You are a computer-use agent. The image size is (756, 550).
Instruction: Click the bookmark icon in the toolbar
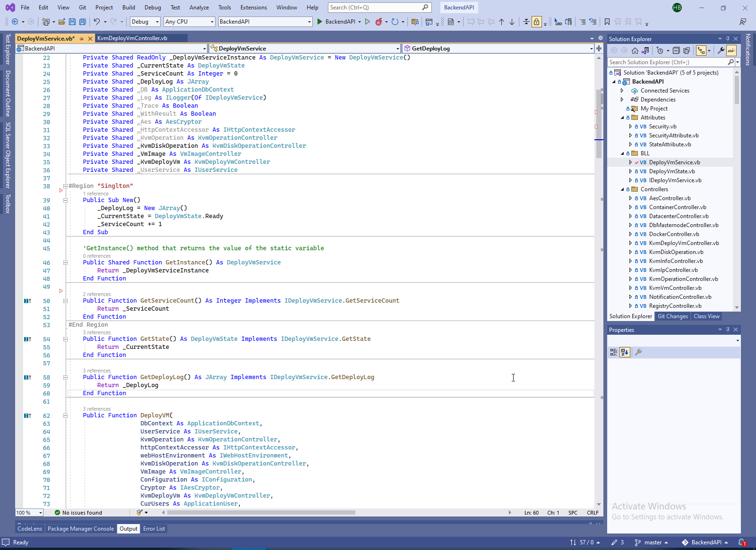(x=607, y=22)
